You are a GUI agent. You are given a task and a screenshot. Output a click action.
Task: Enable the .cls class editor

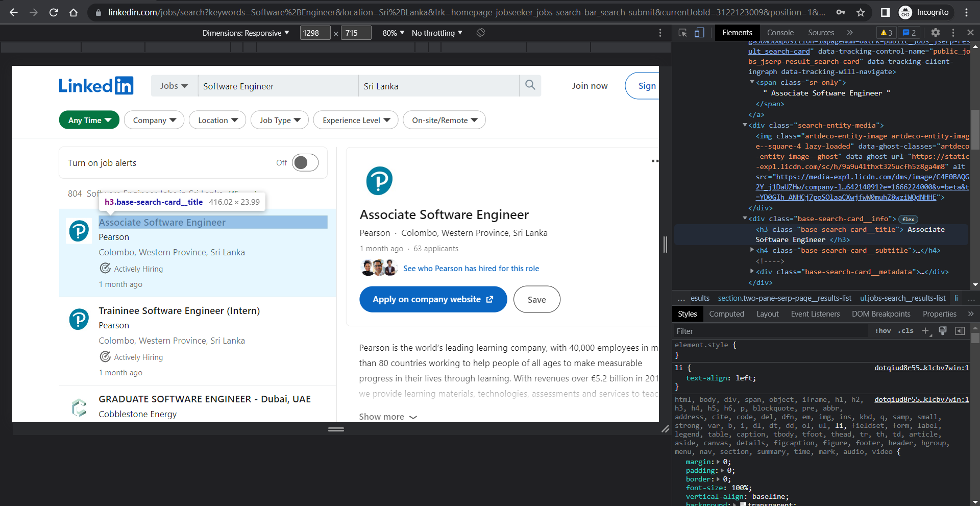[x=905, y=331]
